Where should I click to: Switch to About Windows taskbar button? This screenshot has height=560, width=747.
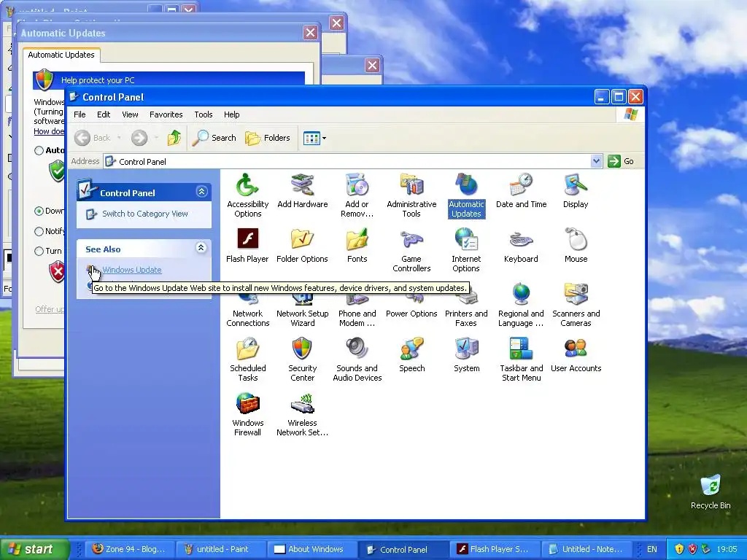pos(312,549)
